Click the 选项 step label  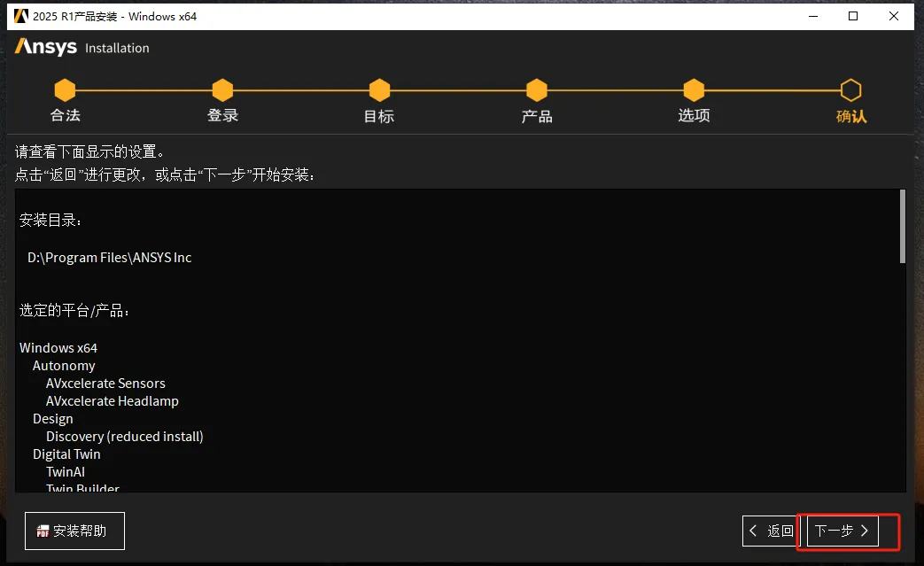(x=695, y=115)
